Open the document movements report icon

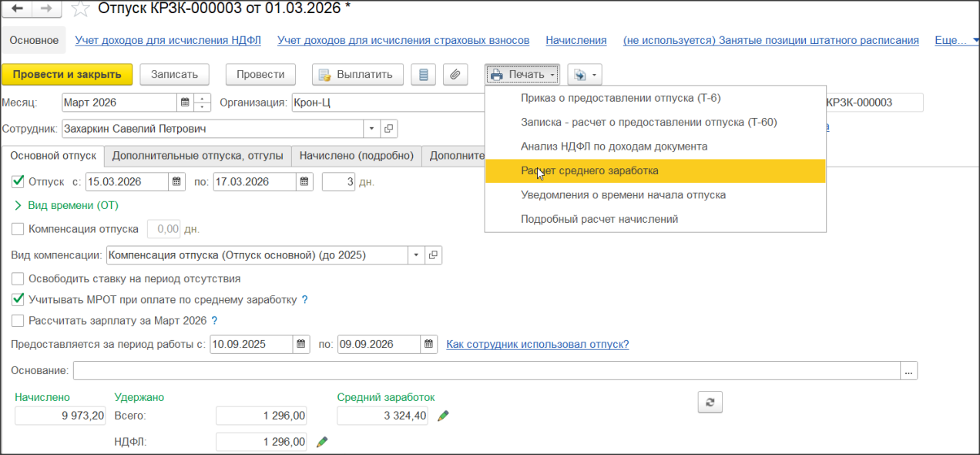click(423, 75)
